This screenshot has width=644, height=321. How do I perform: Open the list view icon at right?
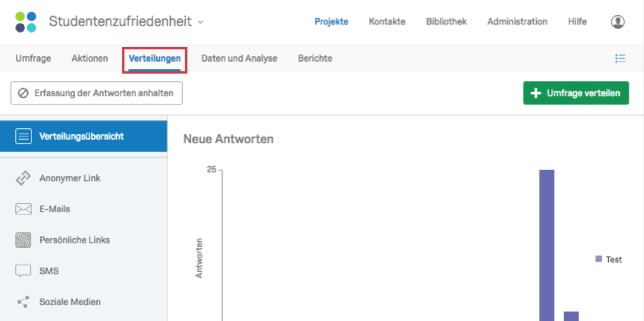620,59
